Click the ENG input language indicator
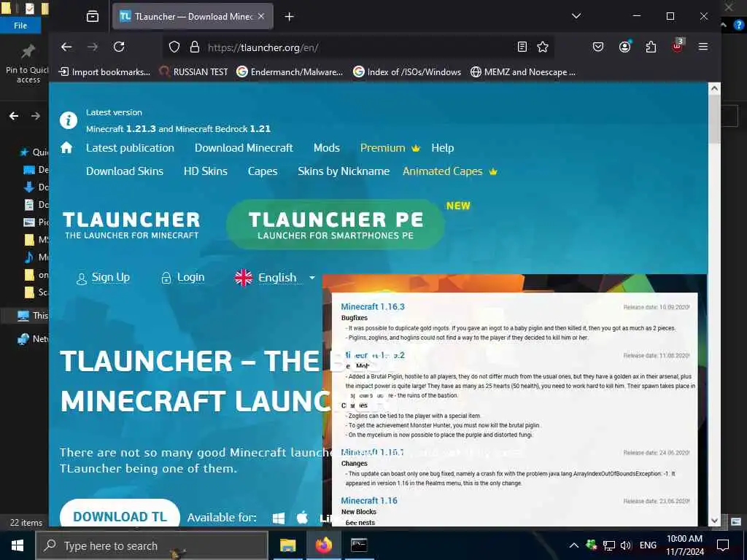Viewport: 747px width, 560px height. [648, 545]
